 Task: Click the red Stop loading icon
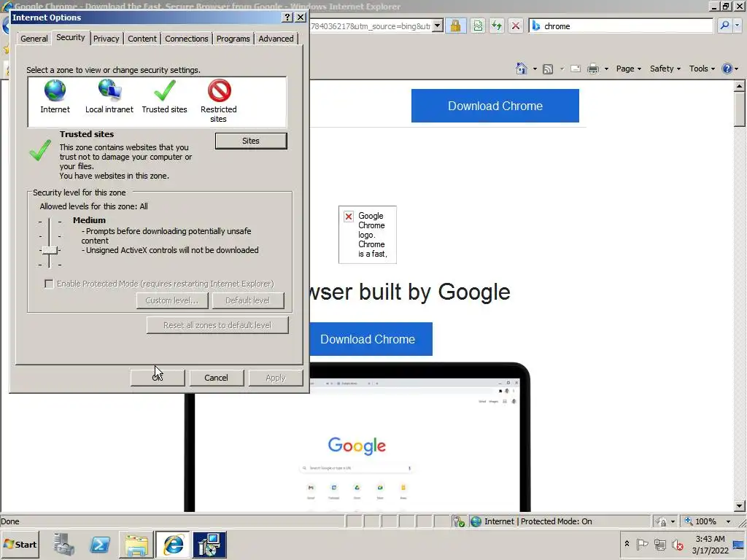(516, 26)
